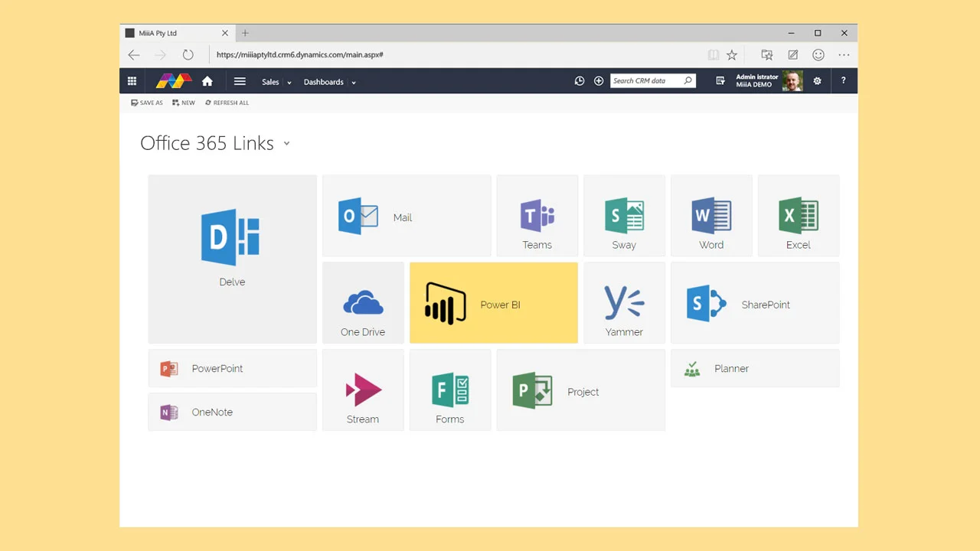Viewport: 980px width, 551px height.
Task: Open the hamburger navigation menu
Action: (x=240, y=81)
